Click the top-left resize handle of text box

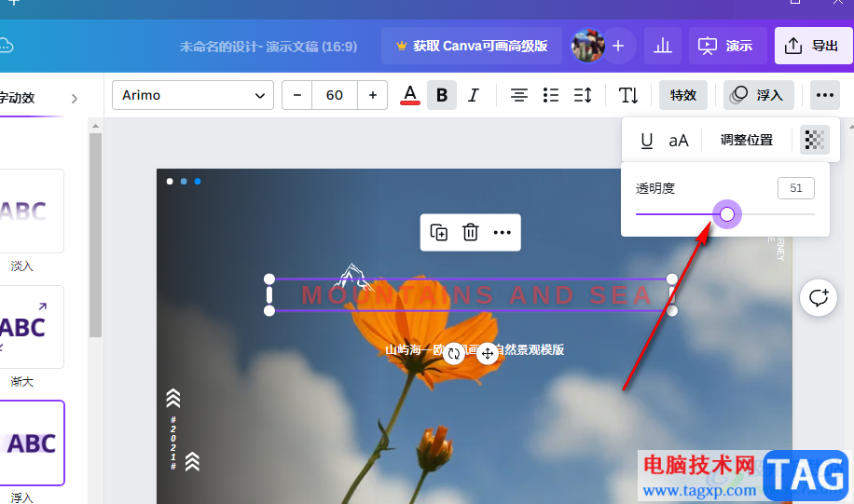(269, 279)
